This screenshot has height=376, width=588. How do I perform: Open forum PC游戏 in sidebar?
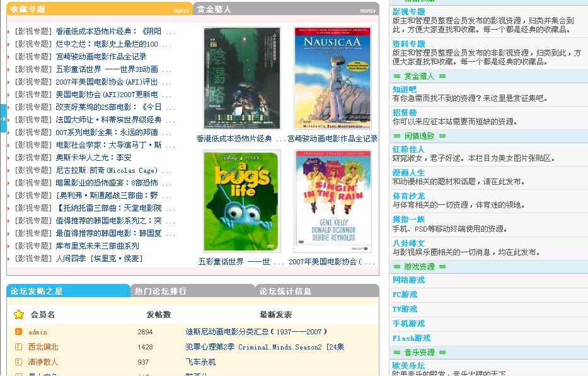(405, 295)
